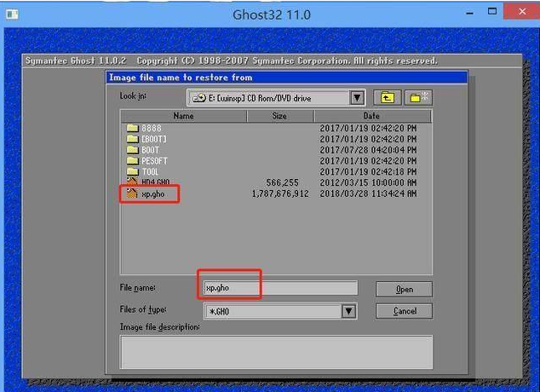Click the date 2017/01/19 02:42:18 PM
This screenshot has width=540, height=392.
tap(368, 171)
